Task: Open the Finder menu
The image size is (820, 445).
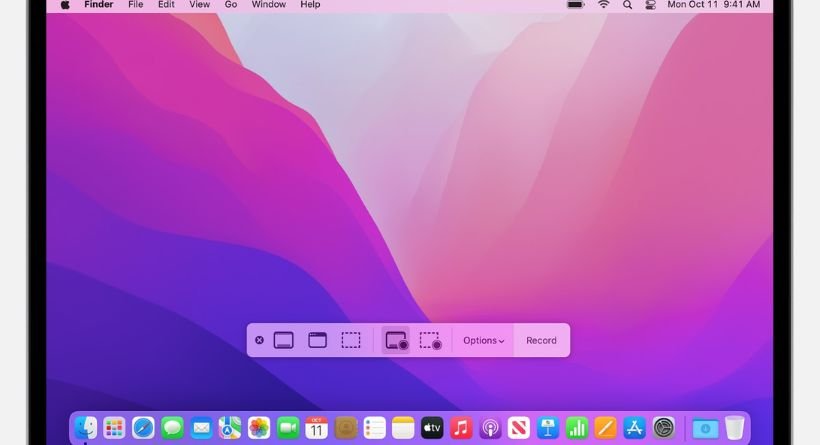Action: pyautogui.click(x=99, y=5)
